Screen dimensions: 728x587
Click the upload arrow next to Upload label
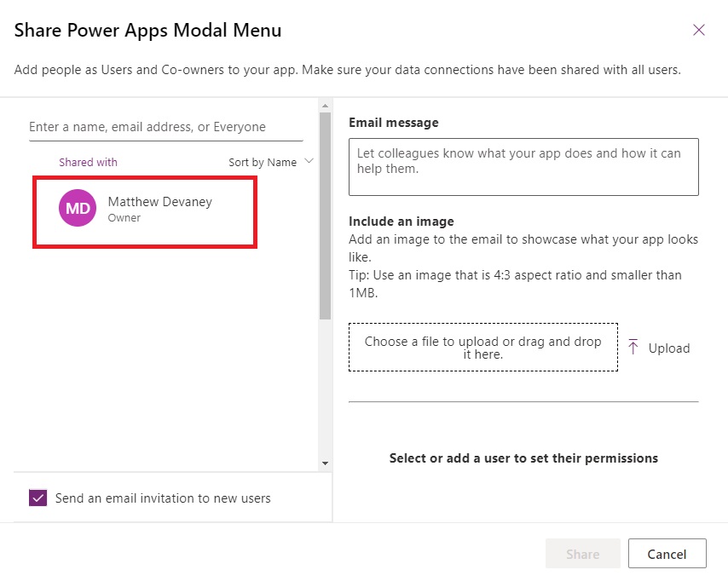(x=633, y=347)
